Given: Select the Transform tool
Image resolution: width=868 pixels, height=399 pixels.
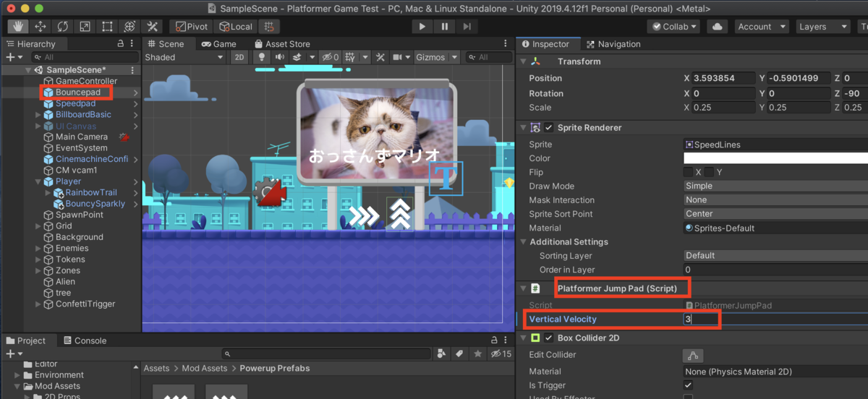Looking at the screenshot, I should click(130, 27).
